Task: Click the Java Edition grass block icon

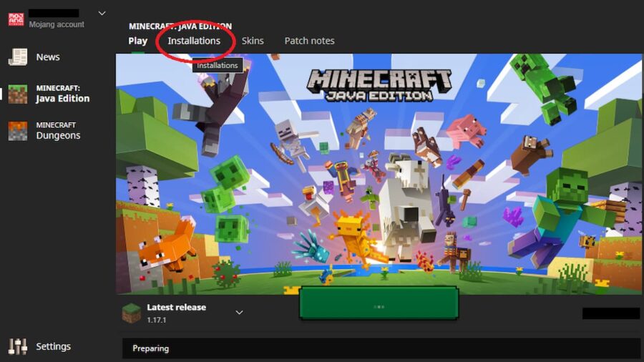Action: click(18, 94)
